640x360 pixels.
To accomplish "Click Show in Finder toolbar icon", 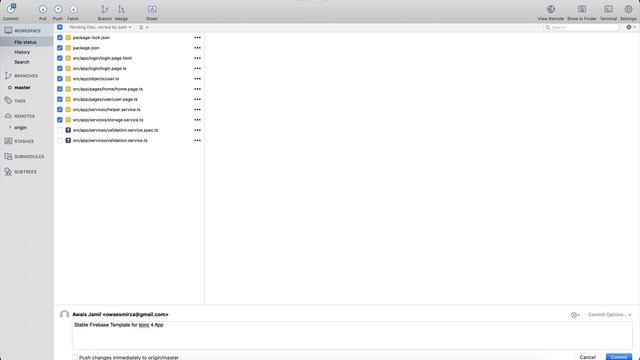I will pos(582,9).
